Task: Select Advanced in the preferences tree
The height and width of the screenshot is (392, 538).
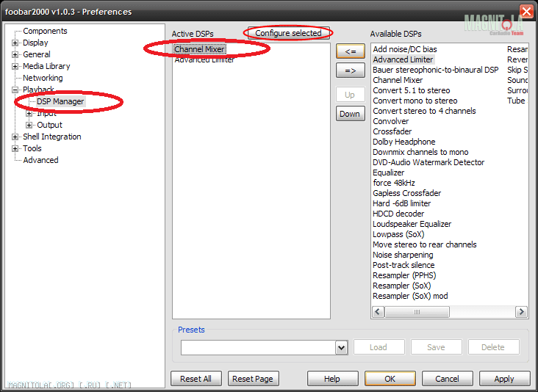Action: click(40, 160)
